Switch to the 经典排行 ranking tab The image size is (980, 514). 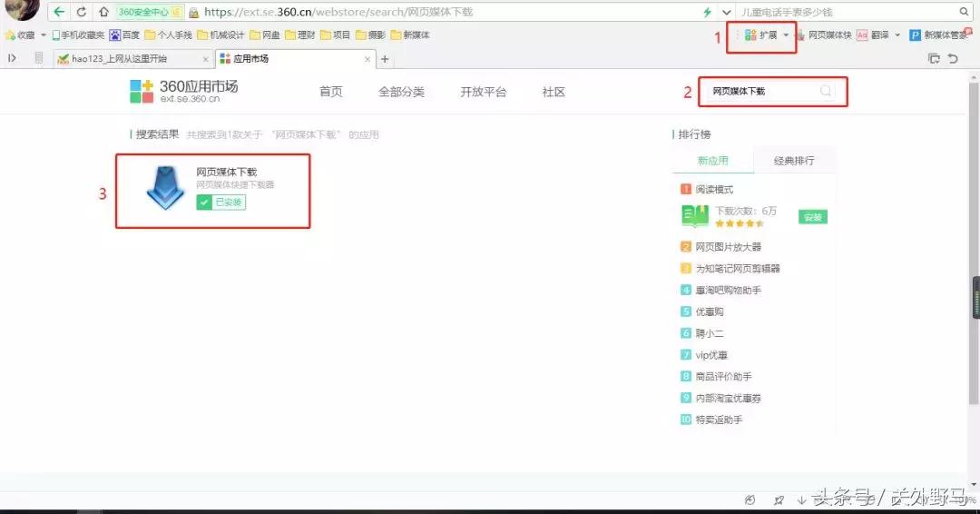[794, 161]
